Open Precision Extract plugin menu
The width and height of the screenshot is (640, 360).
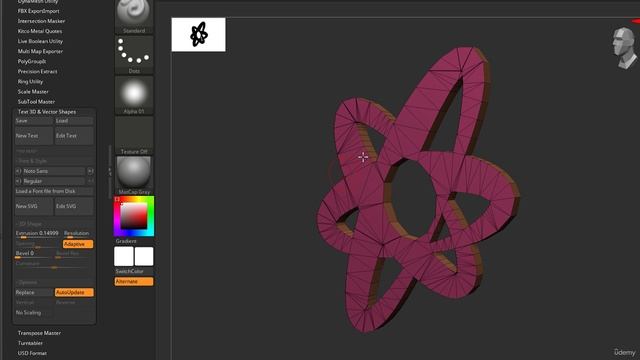37,71
